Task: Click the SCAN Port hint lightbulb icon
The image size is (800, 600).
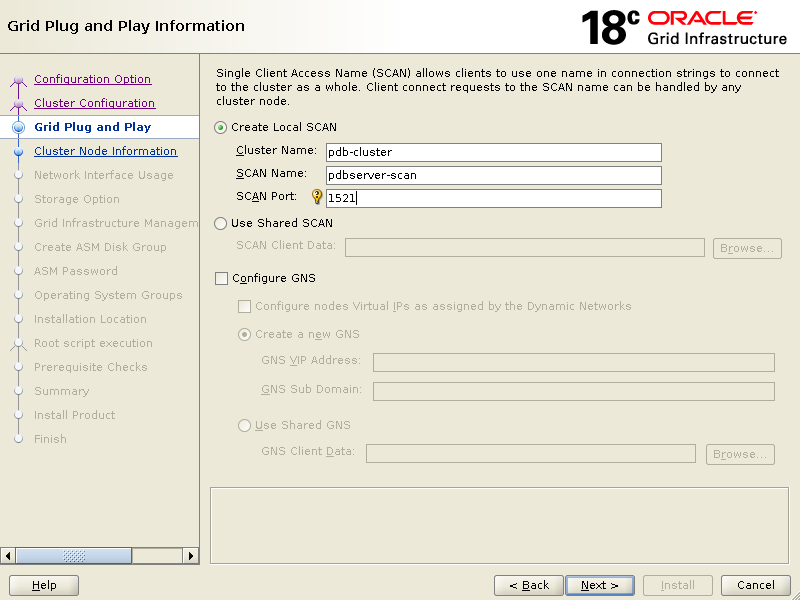Action: point(317,196)
